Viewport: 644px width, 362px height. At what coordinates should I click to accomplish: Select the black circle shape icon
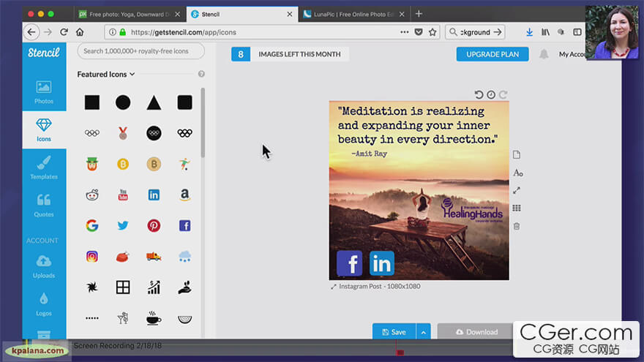123,102
